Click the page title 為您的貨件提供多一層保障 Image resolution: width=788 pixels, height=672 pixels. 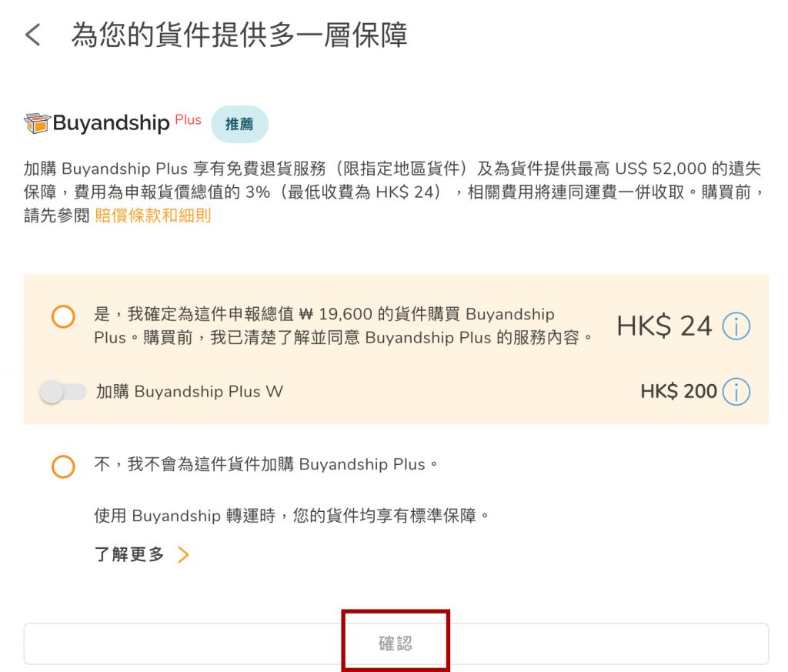239,35
